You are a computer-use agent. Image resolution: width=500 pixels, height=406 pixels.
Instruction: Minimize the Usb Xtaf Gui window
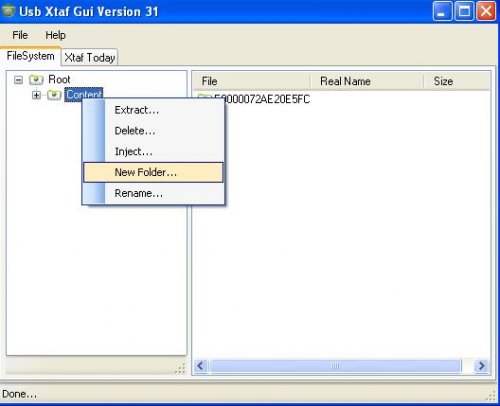pos(442,11)
